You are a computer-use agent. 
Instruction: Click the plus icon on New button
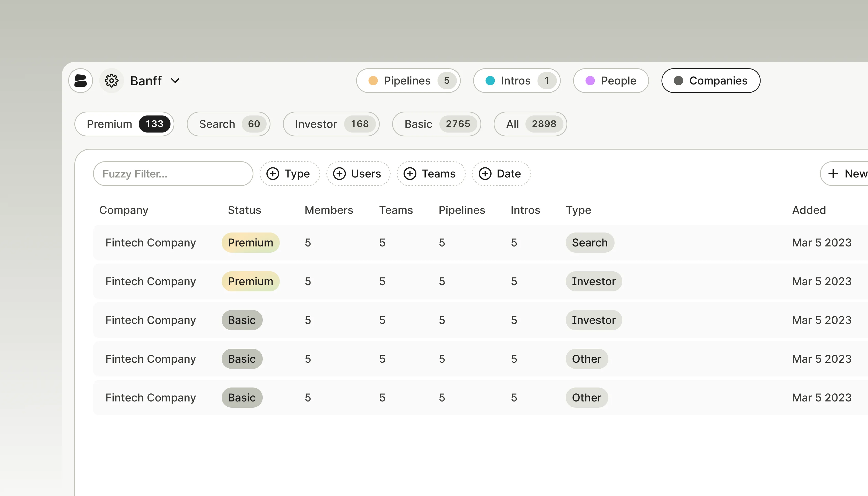pos(833,174)
